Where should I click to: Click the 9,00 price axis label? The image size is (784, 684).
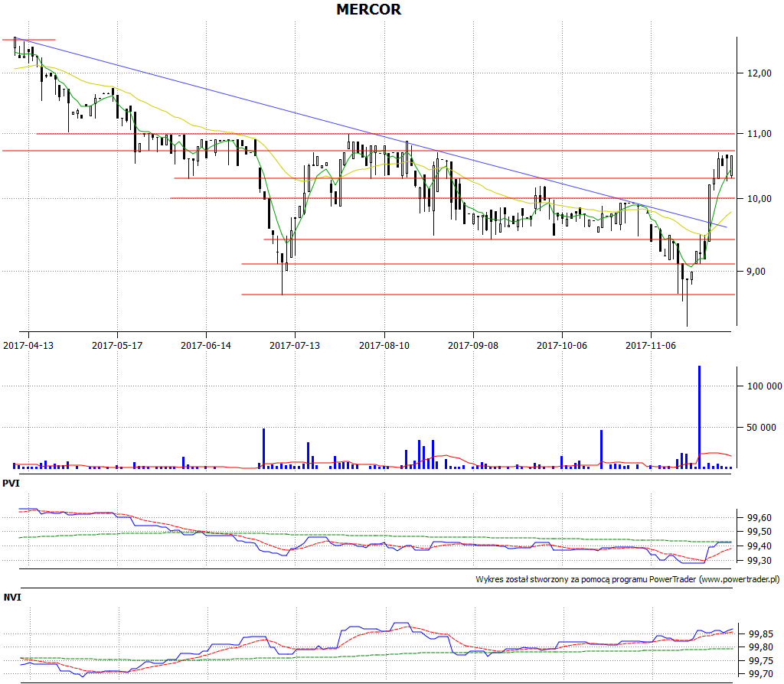tap(756, 271)
